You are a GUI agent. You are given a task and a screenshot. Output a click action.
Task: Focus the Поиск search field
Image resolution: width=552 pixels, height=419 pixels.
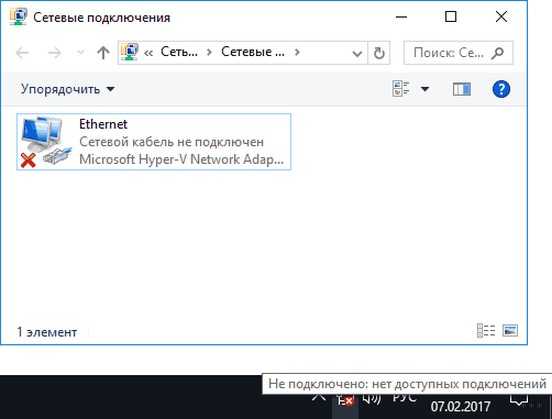pos(458,53)
